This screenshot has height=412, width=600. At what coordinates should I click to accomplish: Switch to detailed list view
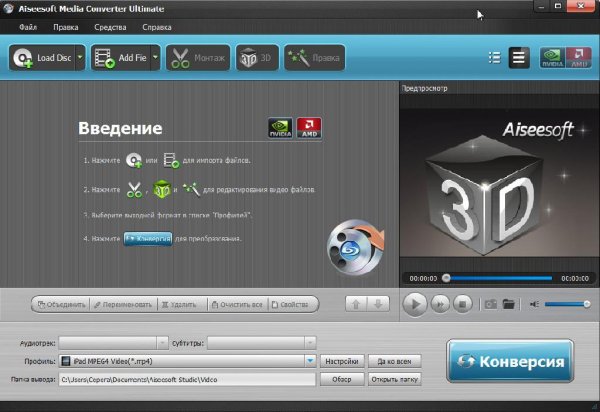tap(494, 58)
